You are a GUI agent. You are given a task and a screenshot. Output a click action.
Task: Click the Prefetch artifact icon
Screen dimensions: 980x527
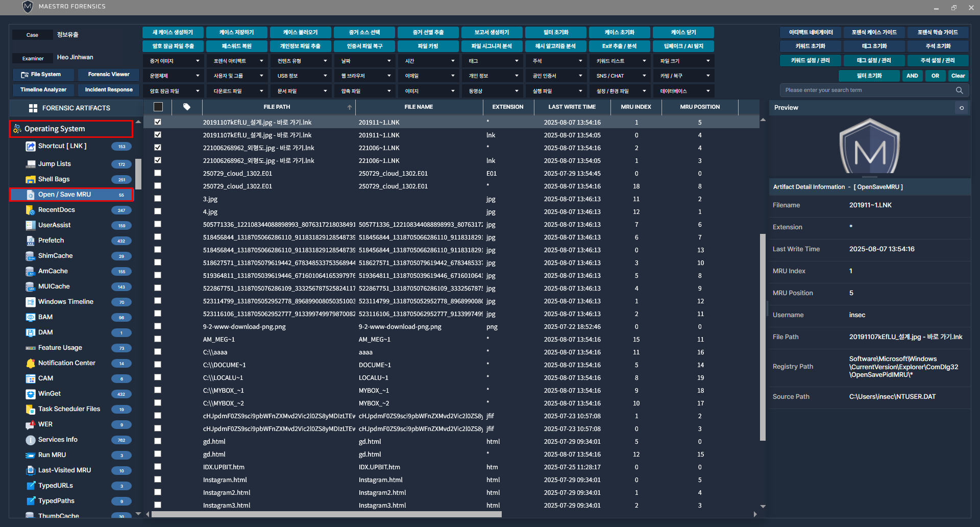tap(31, 241)
